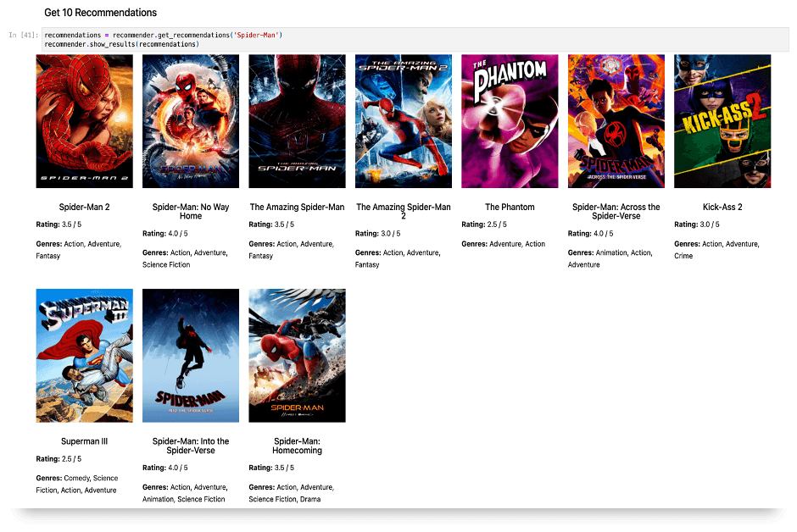Select the Spider-Man: No Way Home poster
Viewport: 797px width, 532px height.
tap(191, 121)
